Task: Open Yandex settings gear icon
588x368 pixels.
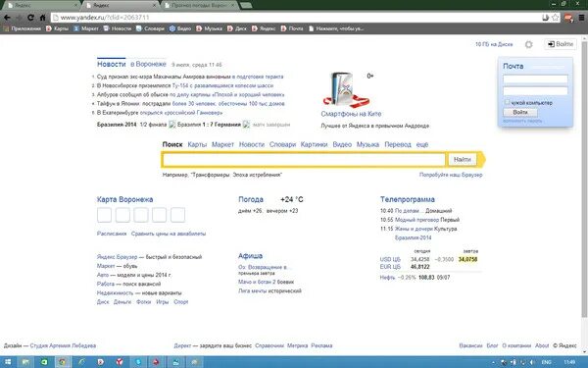Action: 529,44
